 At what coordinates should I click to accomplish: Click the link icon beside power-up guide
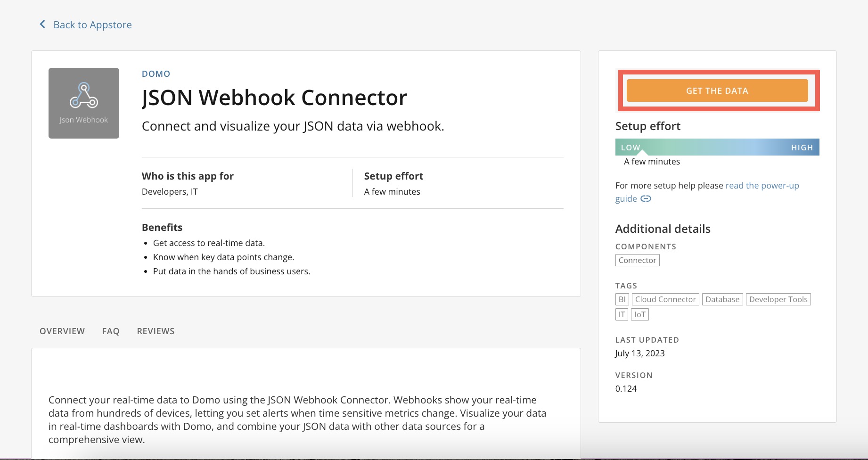646,199
